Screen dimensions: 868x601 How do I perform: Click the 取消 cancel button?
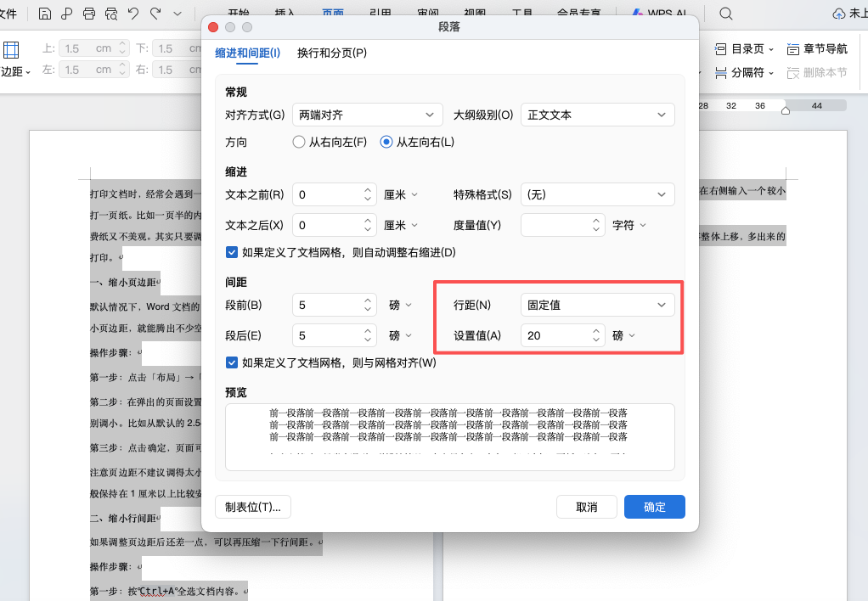[587, 507]
